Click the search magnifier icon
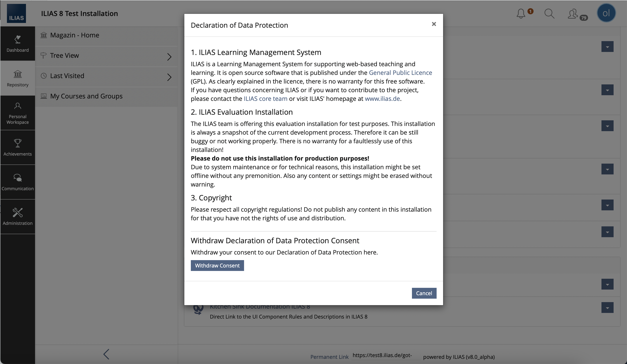 point(549,13)
